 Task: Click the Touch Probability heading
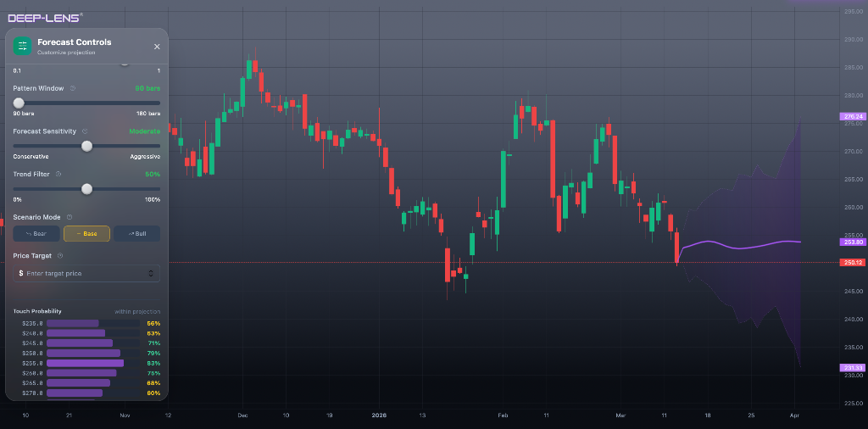click(x=37, y=312)
